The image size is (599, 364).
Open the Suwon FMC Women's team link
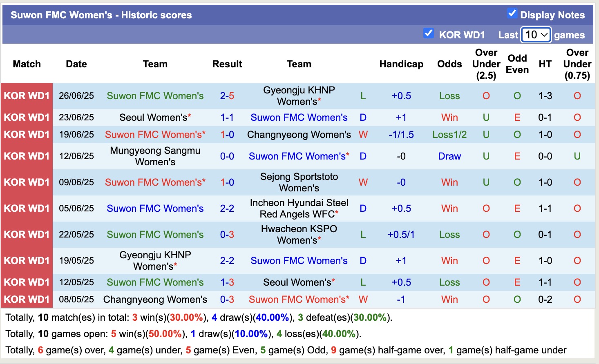click(x=155, y=96)
